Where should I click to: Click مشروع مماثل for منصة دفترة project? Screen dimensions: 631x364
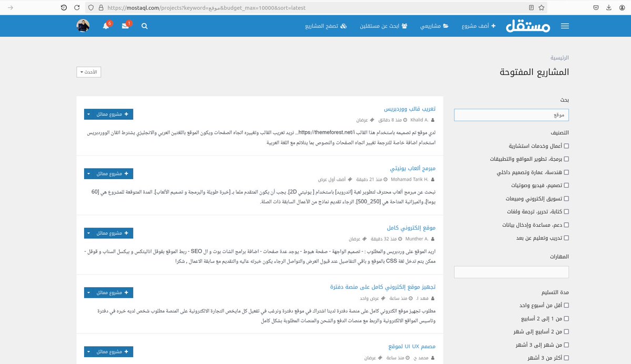[x=113, y=293]
